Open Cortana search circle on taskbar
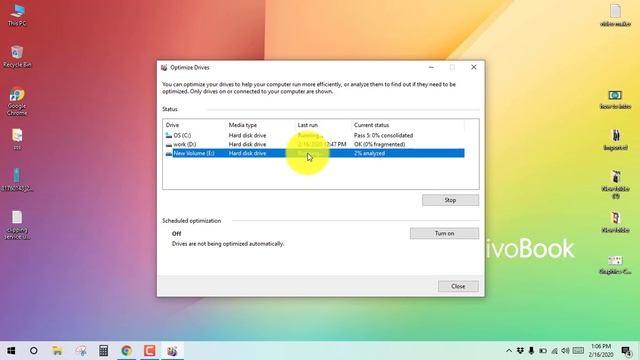 click(x=34, y=351)
